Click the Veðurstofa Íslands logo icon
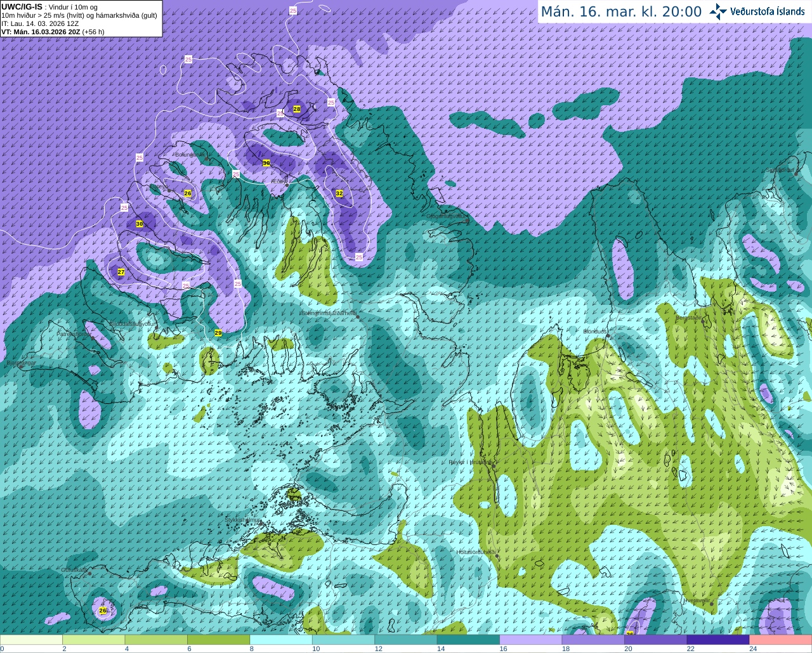812x653 pixels. (x=717, y=11)
